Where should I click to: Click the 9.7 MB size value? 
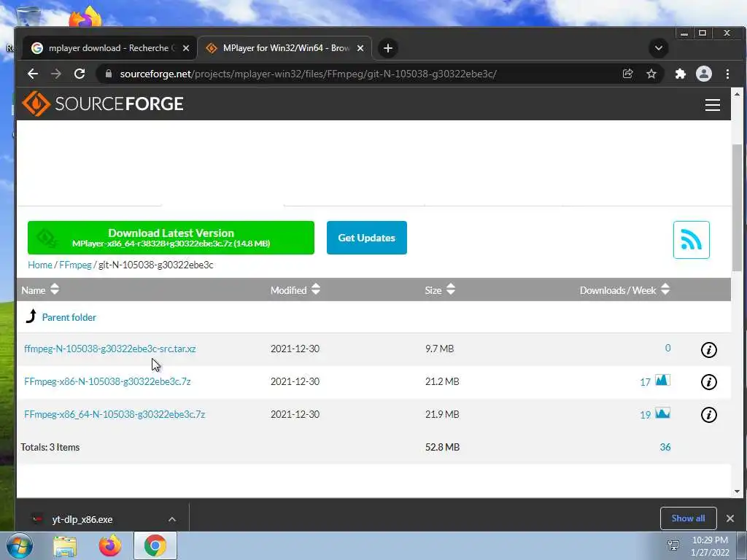click(x=439, y=349)
